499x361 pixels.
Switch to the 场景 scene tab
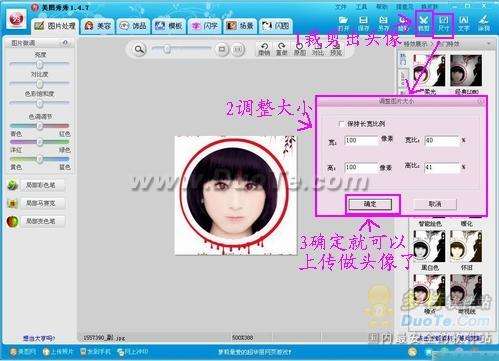[240, 26]
